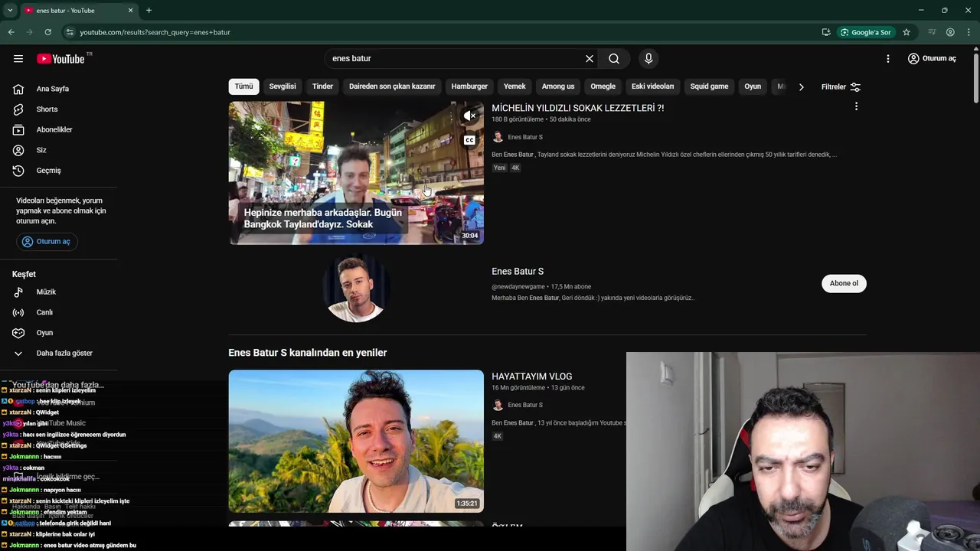This screenshot has width=980, height=551.
Task: Click the search magnifier button
Action: click(x=614, y=59)
